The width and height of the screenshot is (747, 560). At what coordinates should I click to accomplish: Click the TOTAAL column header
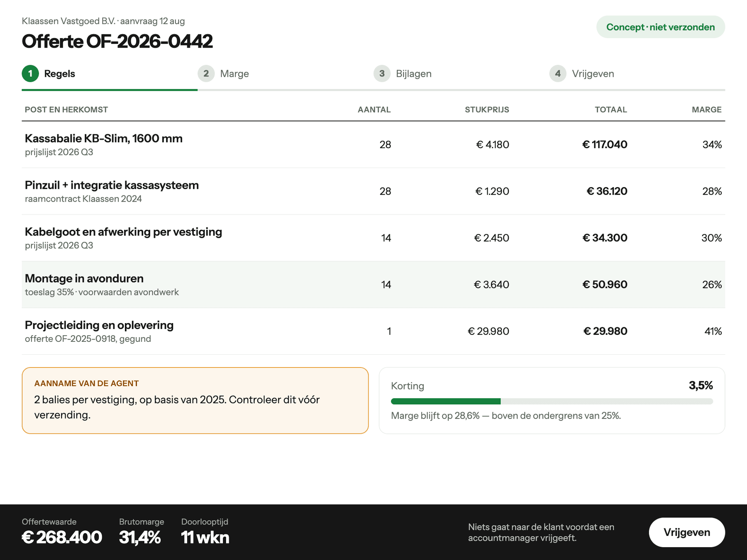coord(611,110)
